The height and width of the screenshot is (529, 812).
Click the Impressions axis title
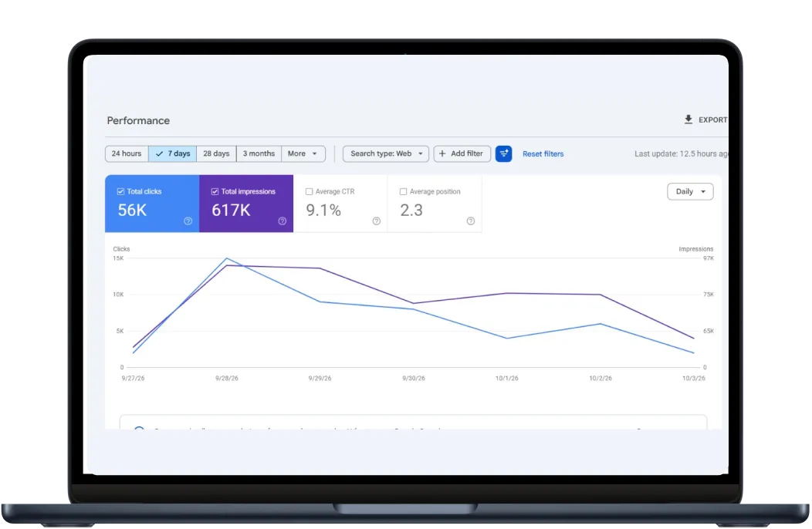pyautogui.click(x=696, y=249)
